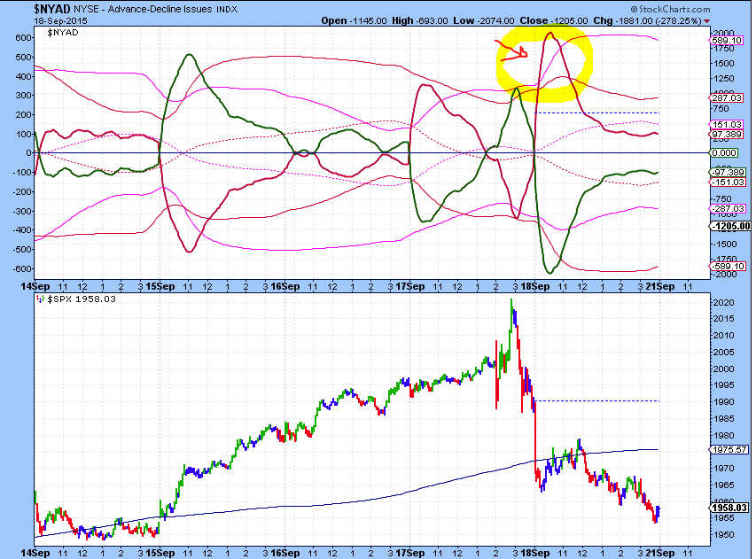Click 21Sep on the NYAD chart time axis
The height and width of the screenshot is (559, 756).
point(660,286)
